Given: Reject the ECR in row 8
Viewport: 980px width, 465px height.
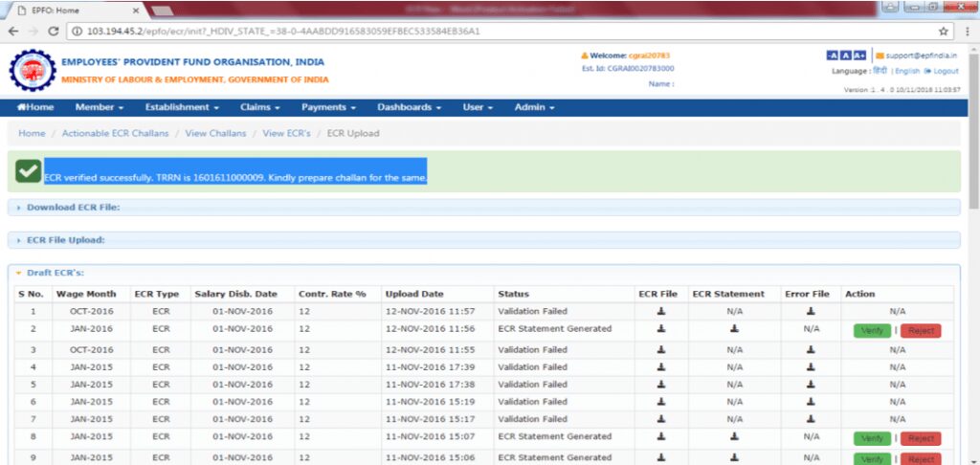Looking at the screenshot, I should point(920,438).
